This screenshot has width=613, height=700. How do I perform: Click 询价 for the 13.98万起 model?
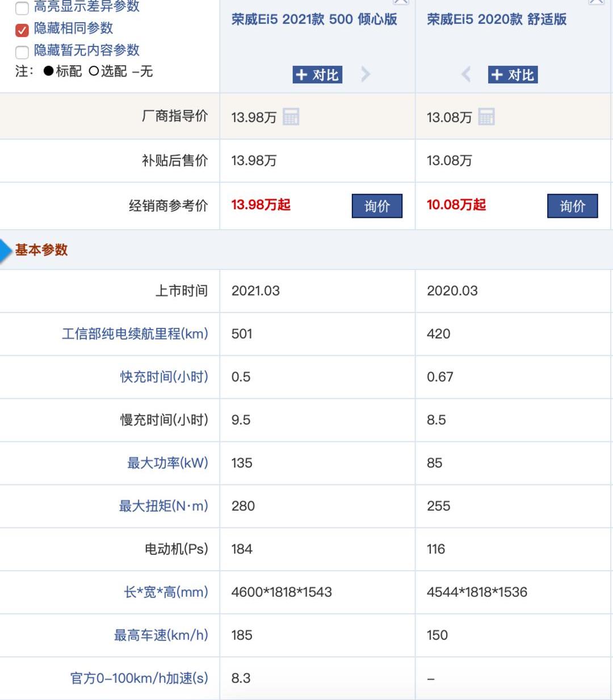tap(377, 206)
